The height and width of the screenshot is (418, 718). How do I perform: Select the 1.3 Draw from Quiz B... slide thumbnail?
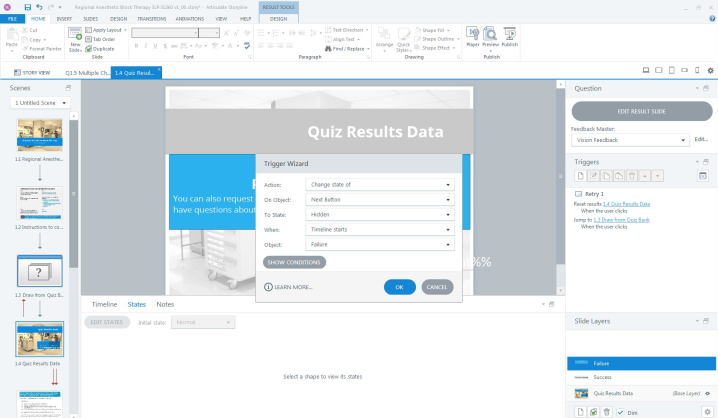click(x=40, y=271)
